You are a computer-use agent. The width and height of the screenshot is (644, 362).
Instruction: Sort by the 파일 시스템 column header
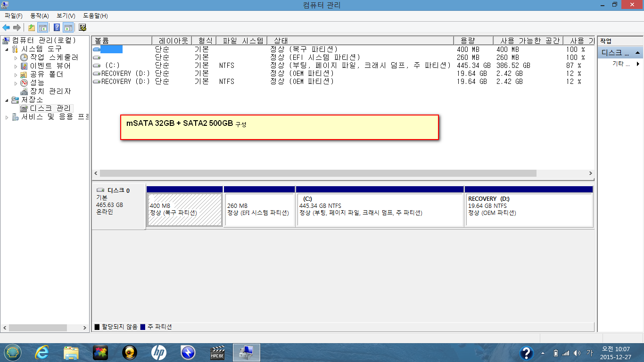[243, 41]
